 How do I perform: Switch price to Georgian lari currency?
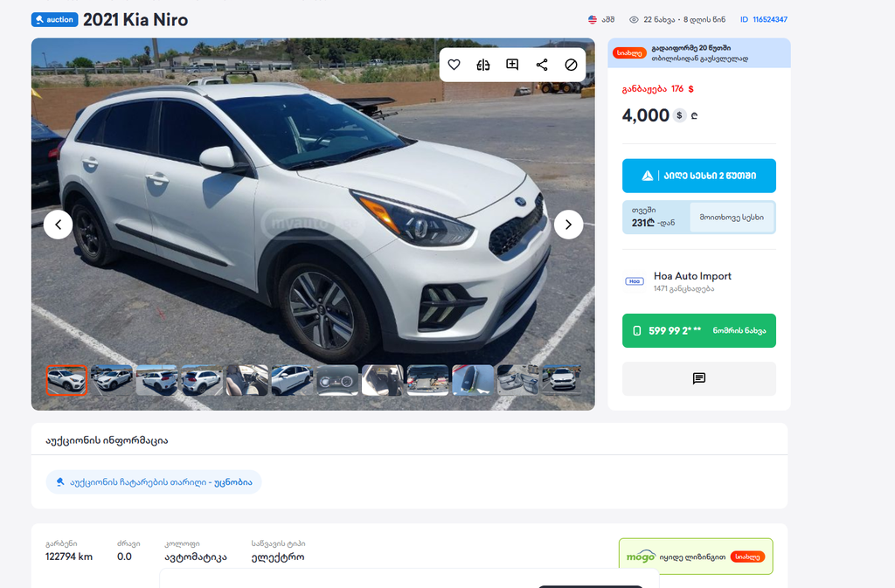(x=694, y=116)
